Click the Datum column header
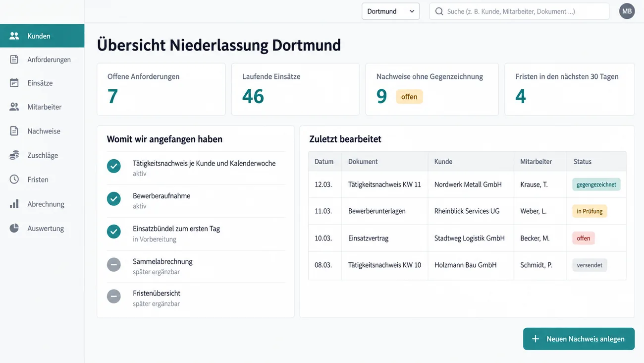644x363 pixels. (x=324, y=162)
